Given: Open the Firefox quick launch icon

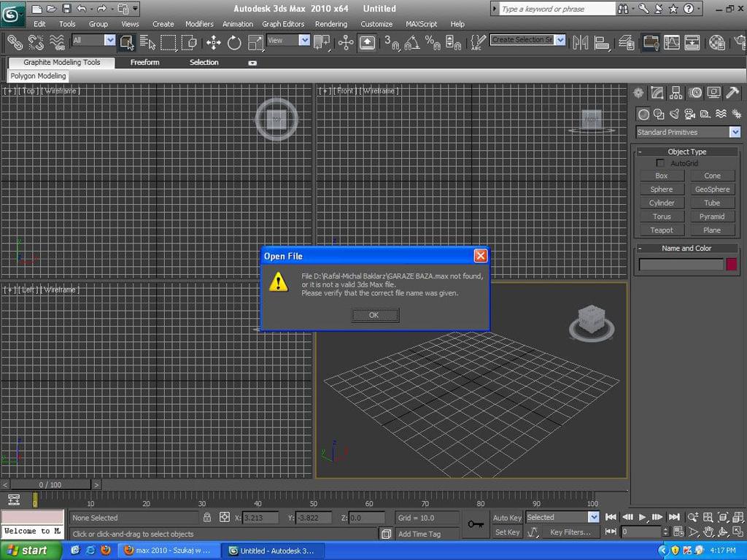Looking at the screenshot, I should tap(105, 551).
